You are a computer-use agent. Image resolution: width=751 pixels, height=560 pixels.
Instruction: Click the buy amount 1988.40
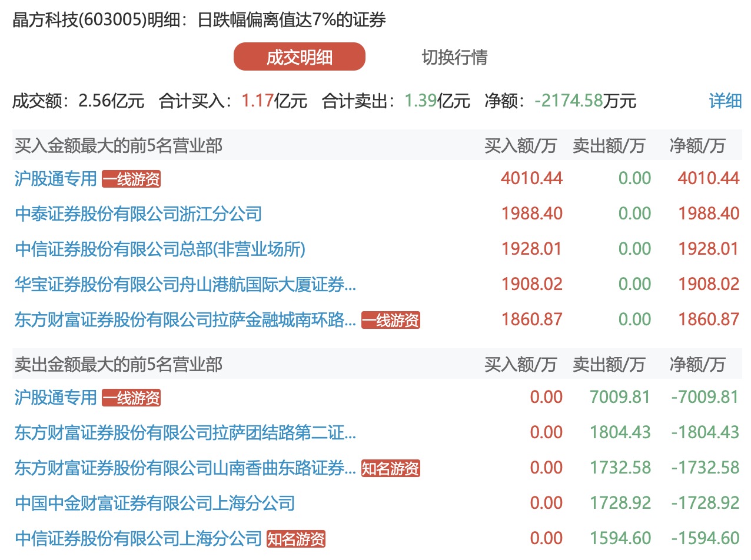coord(532,214)
